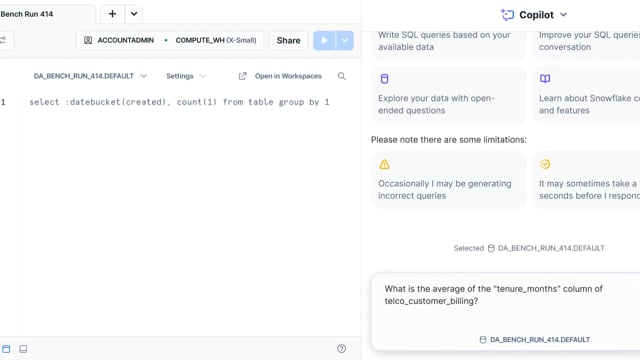Open the Settings dropdown

186,76
